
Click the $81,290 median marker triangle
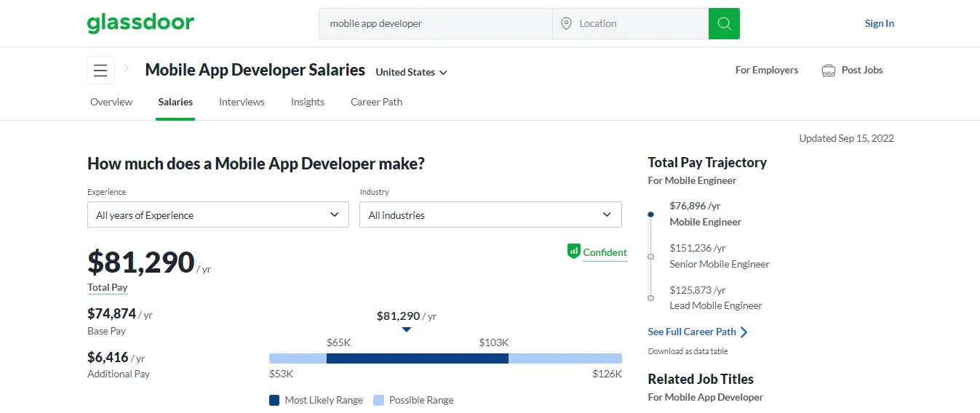pyautogui.click(x=407, y=330)
